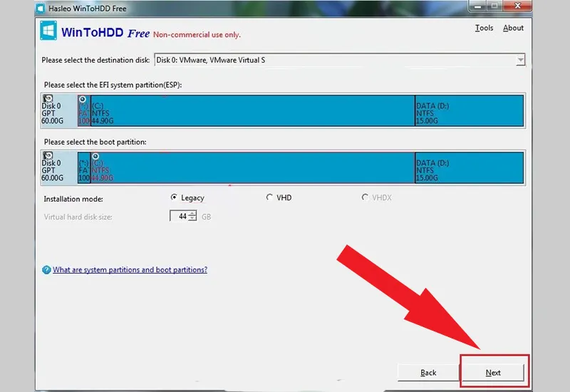Click Disk 0 icon in EFI partition row
This screenshot has height=392, width=570.
(x=48, y=98)
